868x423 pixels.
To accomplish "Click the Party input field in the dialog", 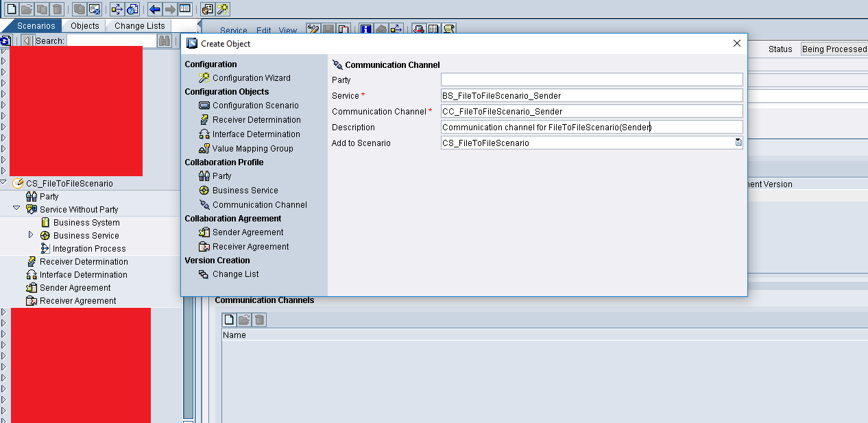I will point(591,79).
